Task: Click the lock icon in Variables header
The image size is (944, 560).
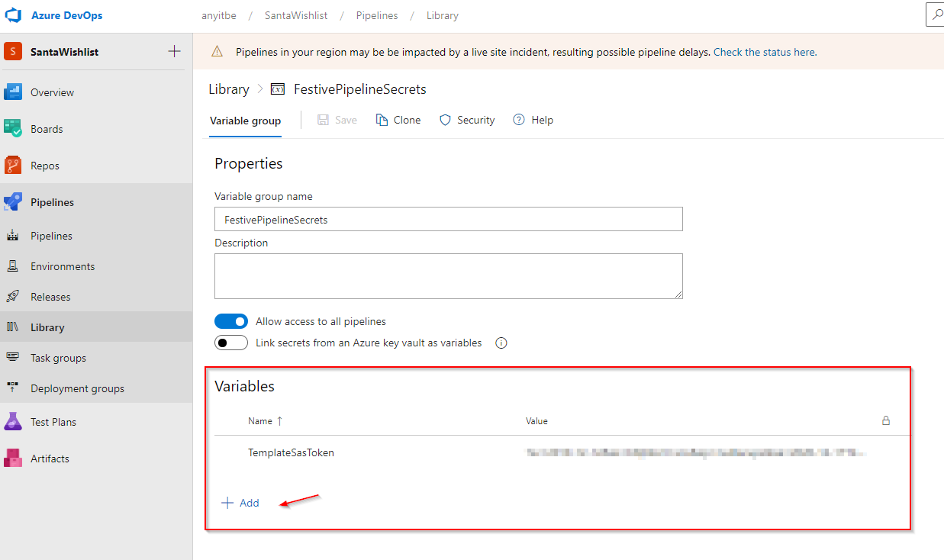Action: (886, 420)
